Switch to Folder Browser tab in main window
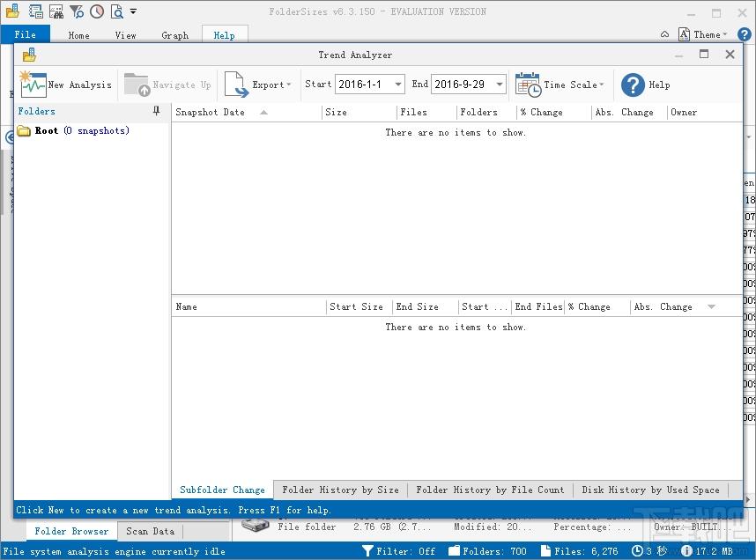Image resolution: width=756 pixels, height=560 pixels. [71, 531]
